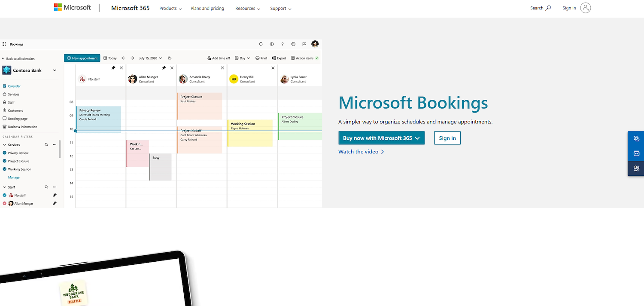Screen dimensions: 644x306
Task: Click the Bookings help question mark
Action: 282,44
